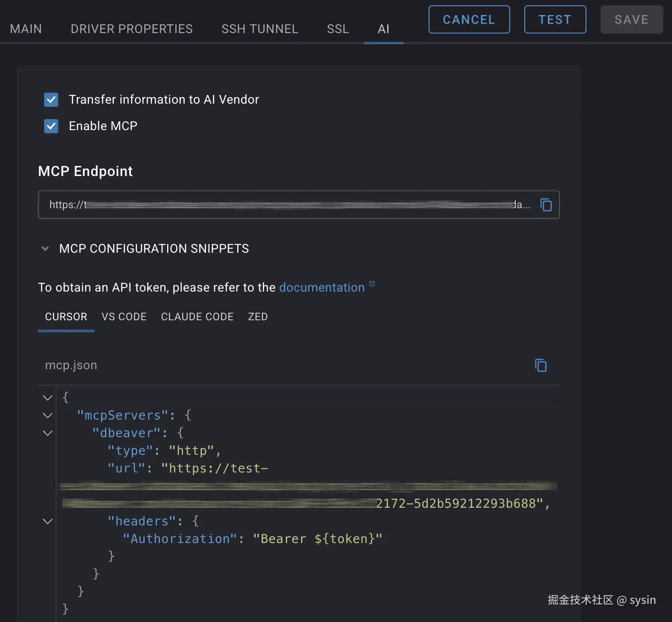Open documentation external link icon
The width and height of the screenshot is (672, 622).
click(372, 284)
